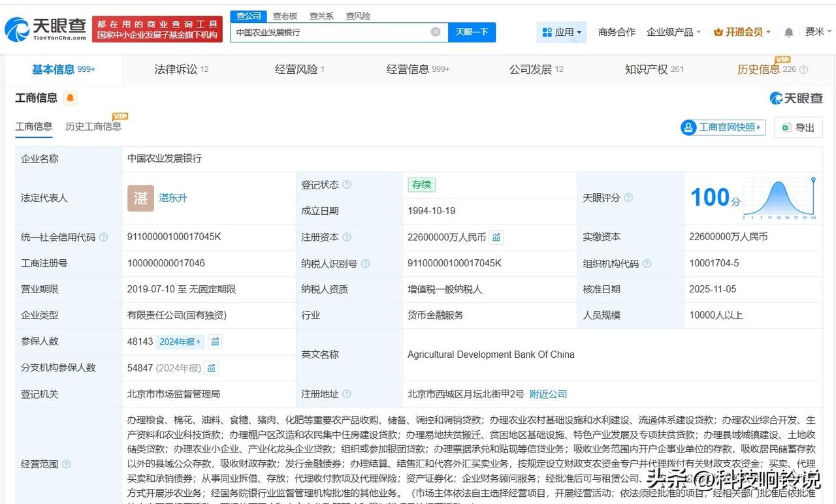Screen dimensions: 836x504
Task: Expand the 企业级产品 dropdown
Action: click(x=673, y=32)
